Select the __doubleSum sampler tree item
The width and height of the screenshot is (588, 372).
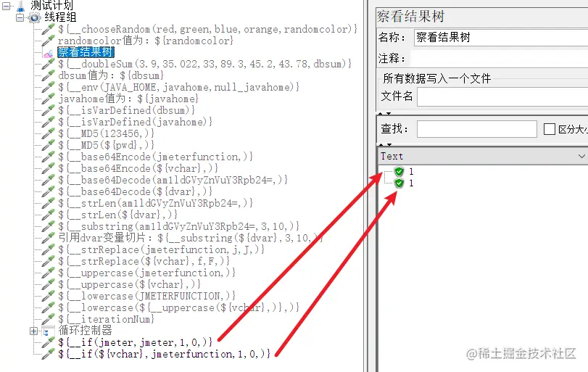pos(205,64)
